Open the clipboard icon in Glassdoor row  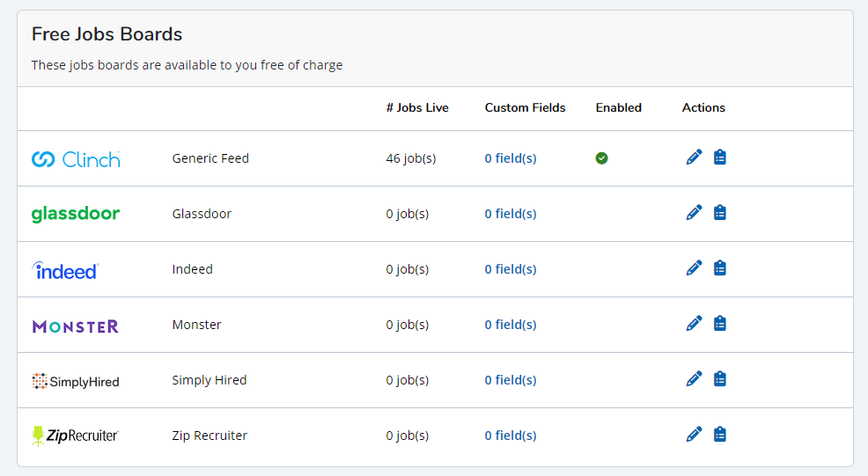tap(719, 213)
